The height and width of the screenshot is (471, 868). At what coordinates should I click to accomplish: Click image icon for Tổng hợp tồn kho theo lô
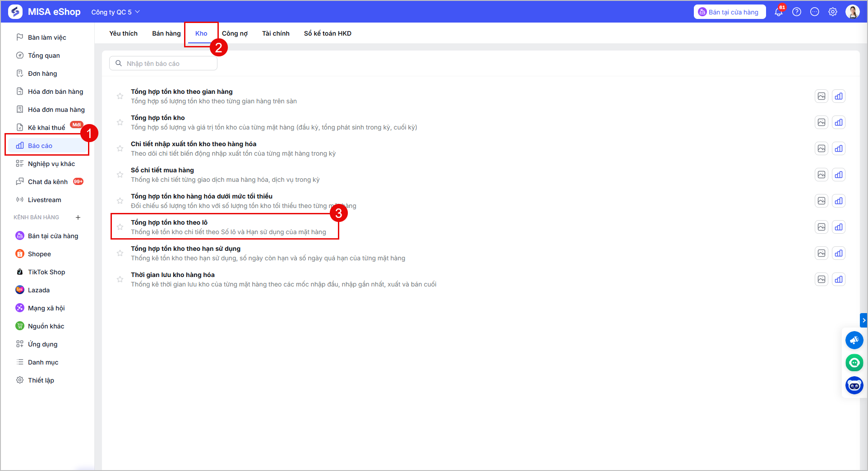click(x=822, y=227)
